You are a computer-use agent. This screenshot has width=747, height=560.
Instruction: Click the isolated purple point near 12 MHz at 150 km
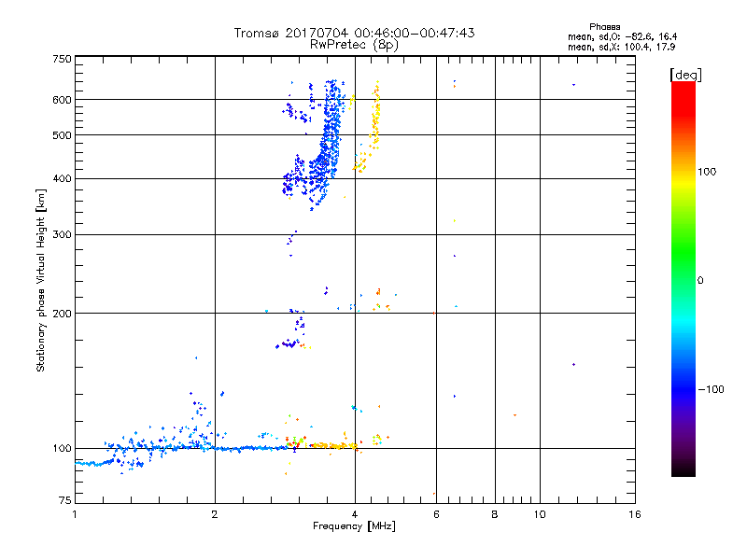573,364
